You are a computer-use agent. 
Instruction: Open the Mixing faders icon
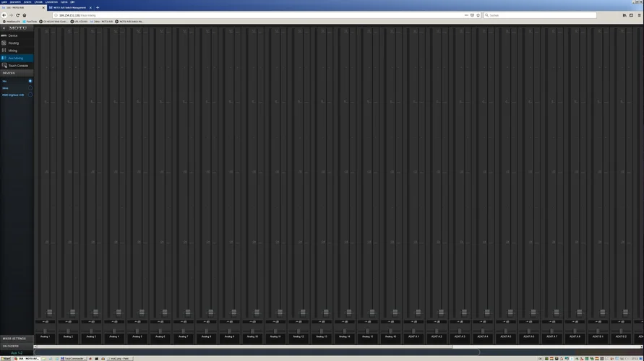point(4,51)
